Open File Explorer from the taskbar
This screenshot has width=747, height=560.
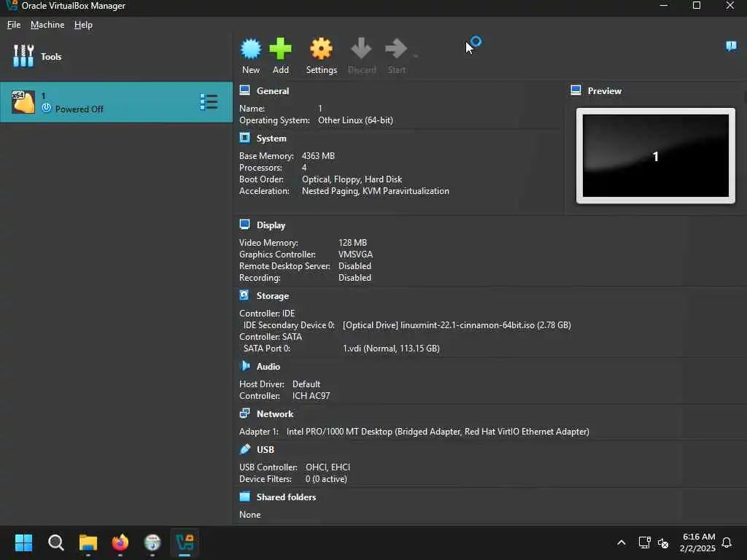pyautogui.click(x=88, y=542)
